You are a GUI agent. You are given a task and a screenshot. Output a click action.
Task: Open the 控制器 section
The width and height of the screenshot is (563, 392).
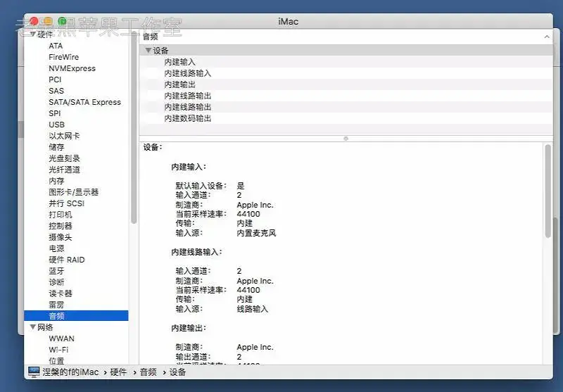click(61, 226)
